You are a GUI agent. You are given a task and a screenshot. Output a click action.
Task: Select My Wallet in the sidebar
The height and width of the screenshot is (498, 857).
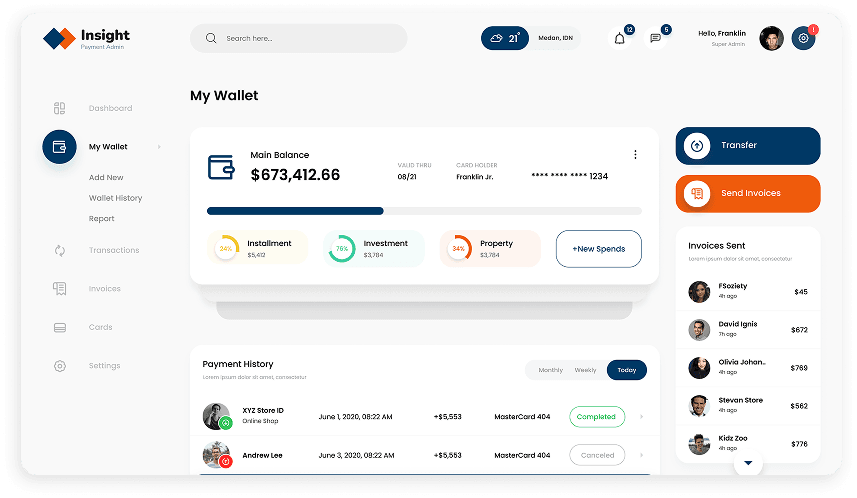pyautogui.click(x=108, y=147)
